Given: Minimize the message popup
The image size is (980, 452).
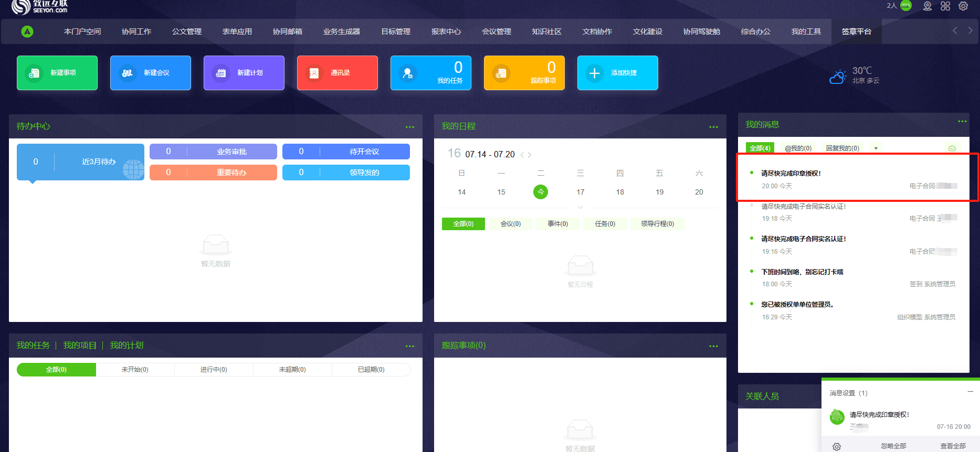Looking at the screenshot, I should (x=971, y=392).
